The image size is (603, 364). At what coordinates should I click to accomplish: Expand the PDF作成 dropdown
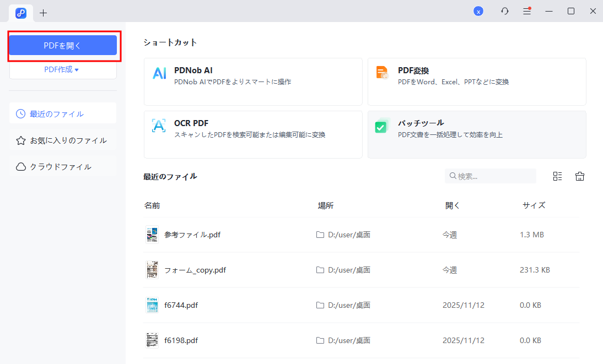point(63,69)
